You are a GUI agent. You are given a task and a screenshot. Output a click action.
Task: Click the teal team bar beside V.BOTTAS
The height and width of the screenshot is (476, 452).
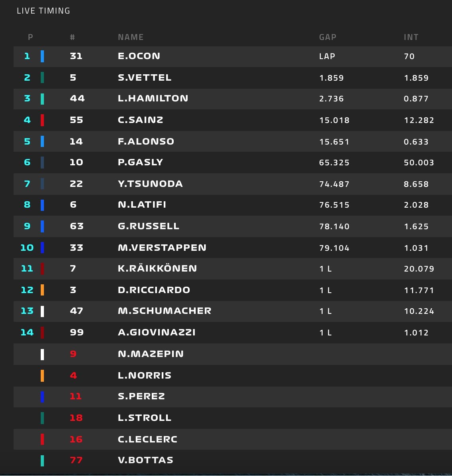point(42,460)
